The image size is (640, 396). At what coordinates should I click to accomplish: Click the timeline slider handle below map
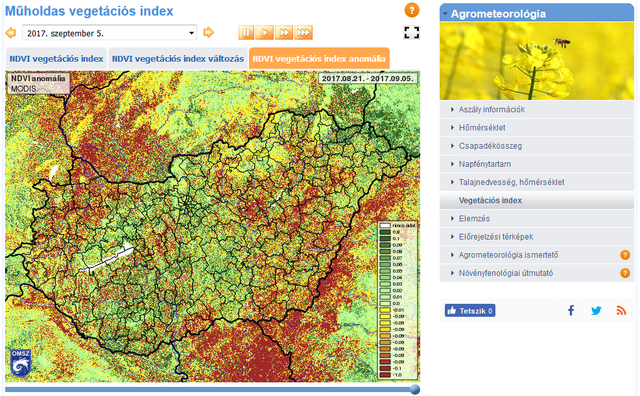pyautogui.click(x=415, y=389)
